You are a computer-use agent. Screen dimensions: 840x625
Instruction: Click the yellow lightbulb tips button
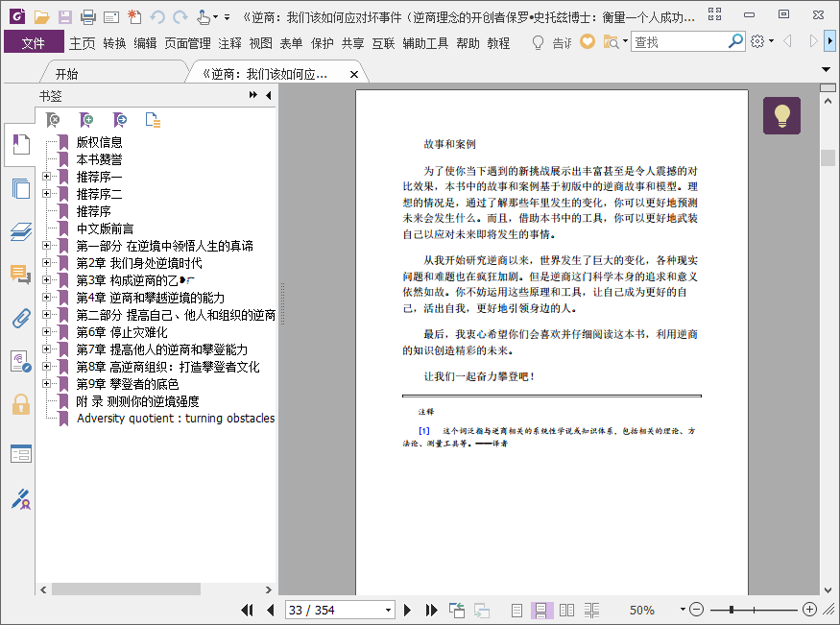tap(781, 115)
